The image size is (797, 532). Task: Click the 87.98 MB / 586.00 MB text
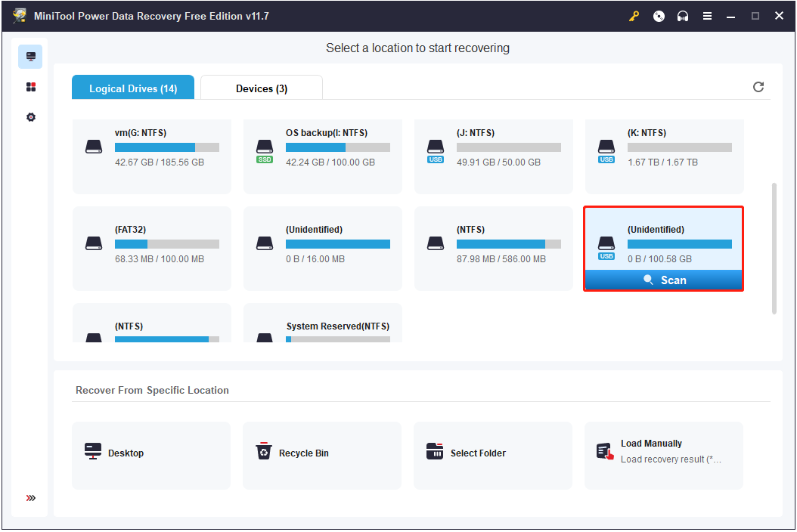(x=501, y=258)
